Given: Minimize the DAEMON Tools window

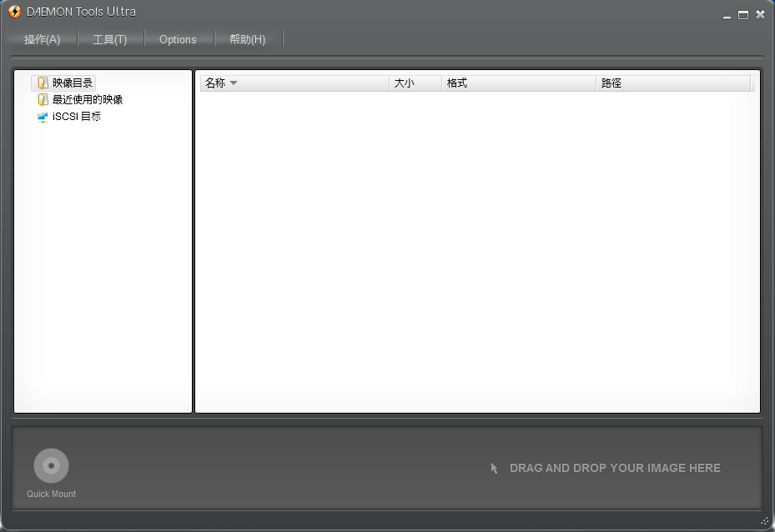Looking at the screenshot, I should click(x=725, y=14).
